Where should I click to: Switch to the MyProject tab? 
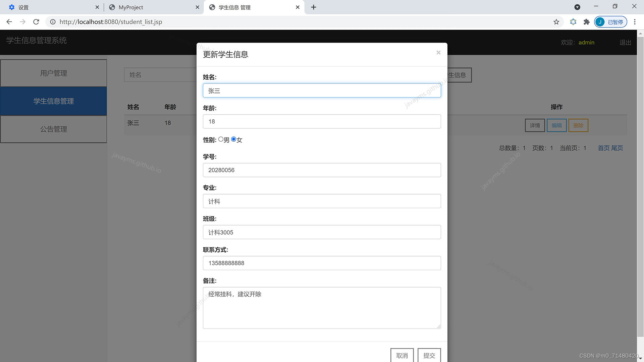click(x=154, y=7)
